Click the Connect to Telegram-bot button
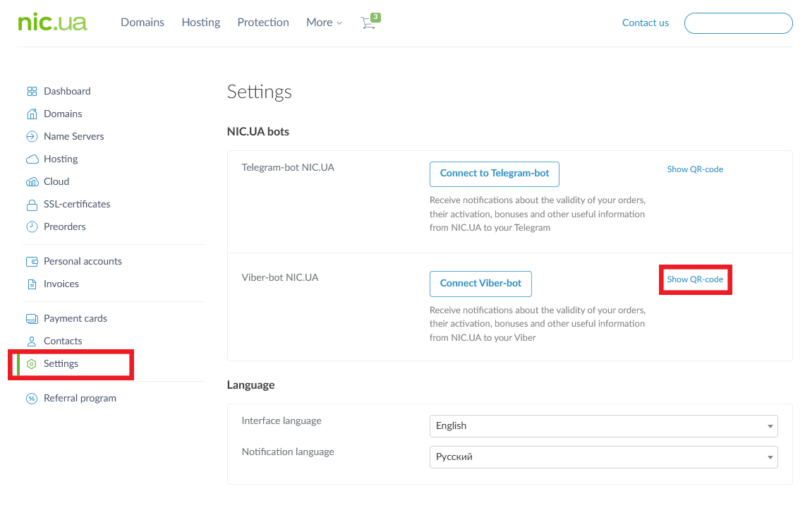 pos(495,174)
